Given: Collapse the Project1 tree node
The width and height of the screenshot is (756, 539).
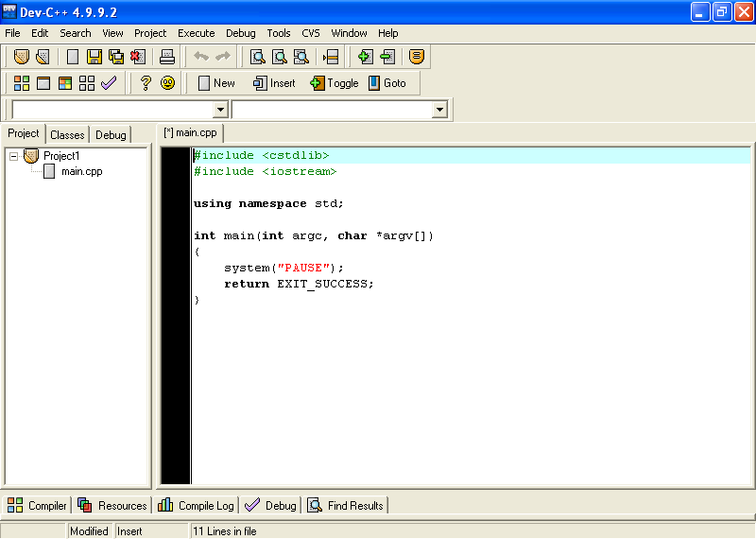Looking at the screenshot, I should (x=13, y=156).
